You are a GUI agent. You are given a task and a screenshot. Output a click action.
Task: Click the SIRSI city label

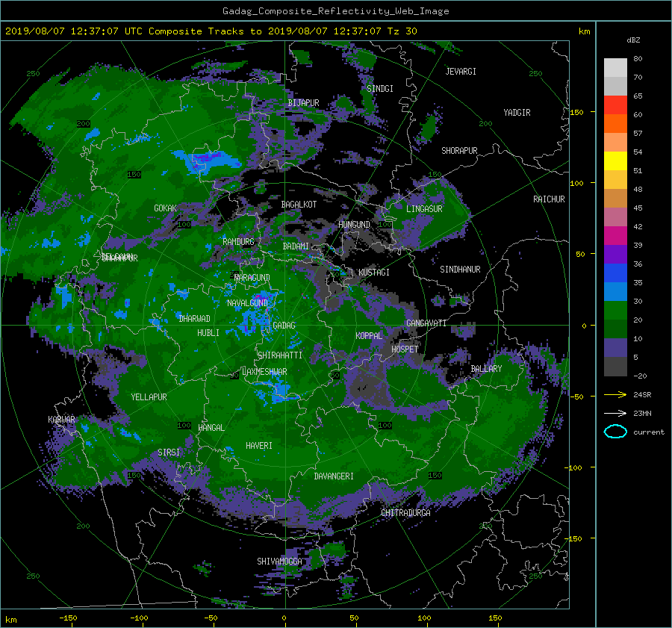click(169, 453)
